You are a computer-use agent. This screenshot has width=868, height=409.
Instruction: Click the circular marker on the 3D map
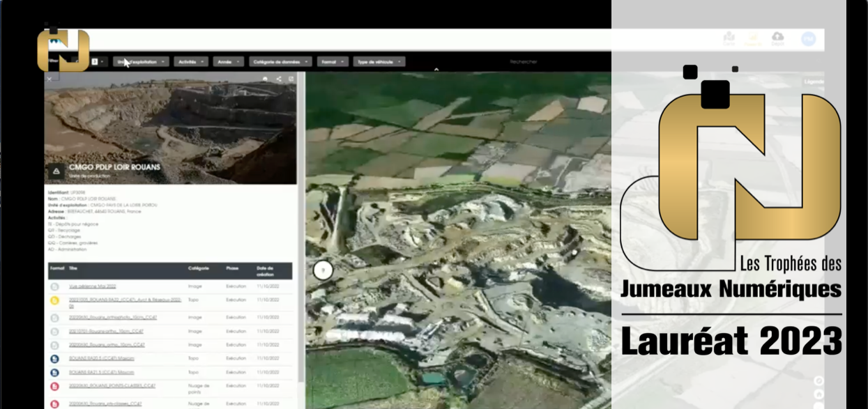(x=323, y=270)
